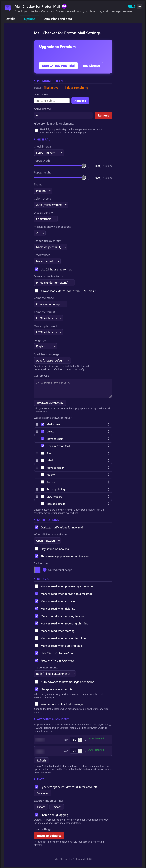Image resolution: width=146 pixels, height=868 pixels.
Task: Click the drag handle beside View headers
Action: [x=37, y=497]
